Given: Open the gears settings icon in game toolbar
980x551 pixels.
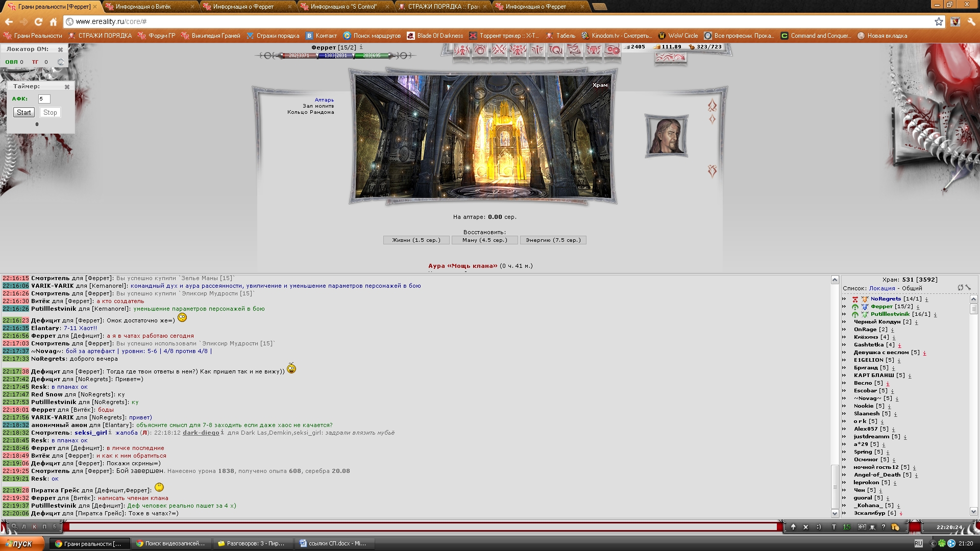Looking at the screenshot, I should 612,51.
